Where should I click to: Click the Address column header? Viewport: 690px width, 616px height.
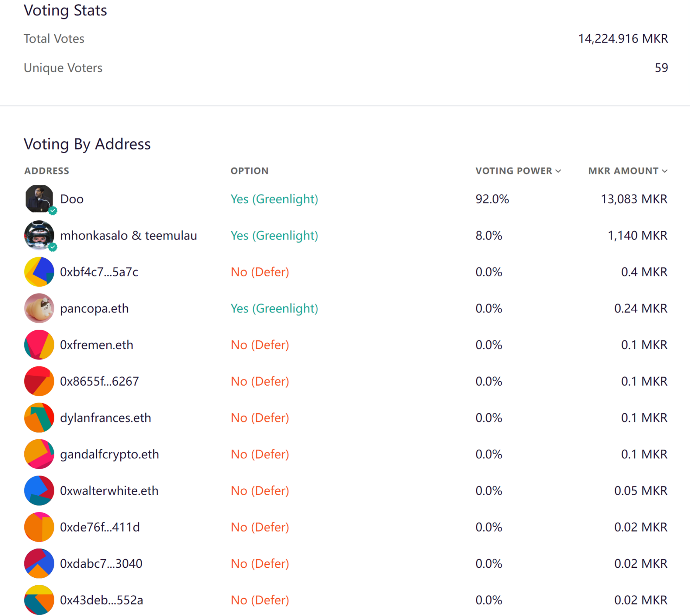(47, 171)
